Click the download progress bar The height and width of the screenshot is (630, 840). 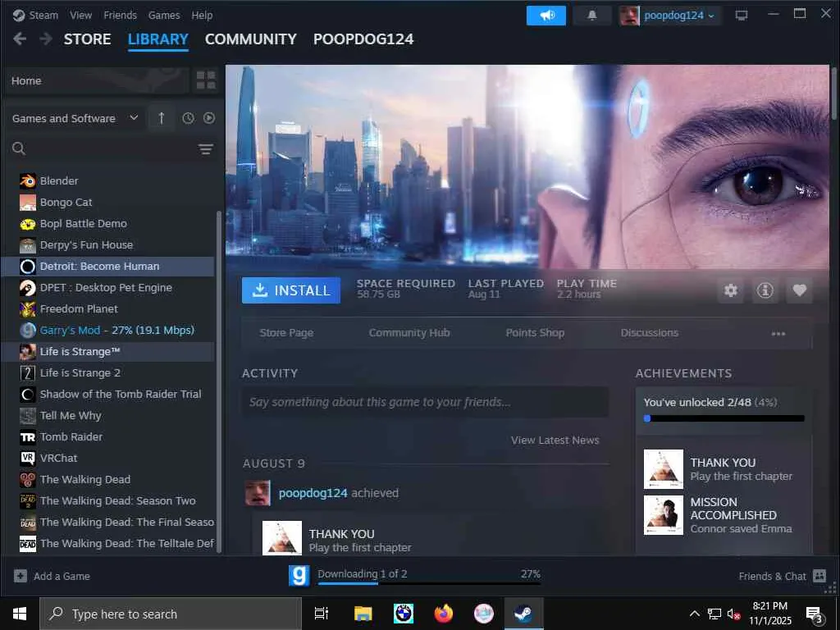tap(429, 583)
